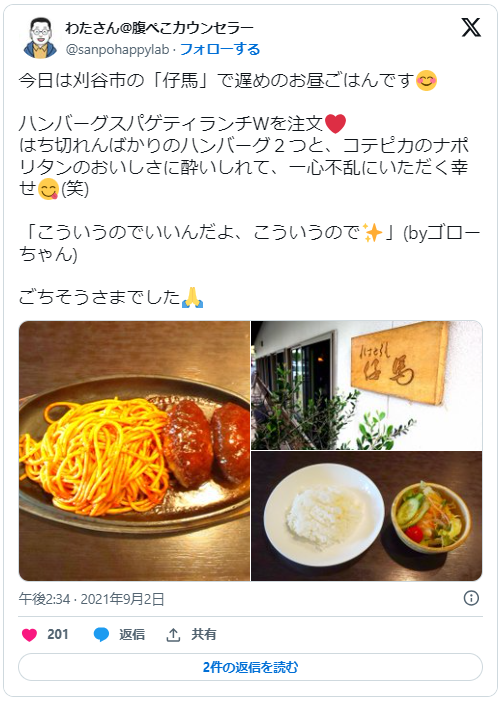Open the tweet info circle icon
The height and width of the screenshot is (702, 504).
click(471, 598)
